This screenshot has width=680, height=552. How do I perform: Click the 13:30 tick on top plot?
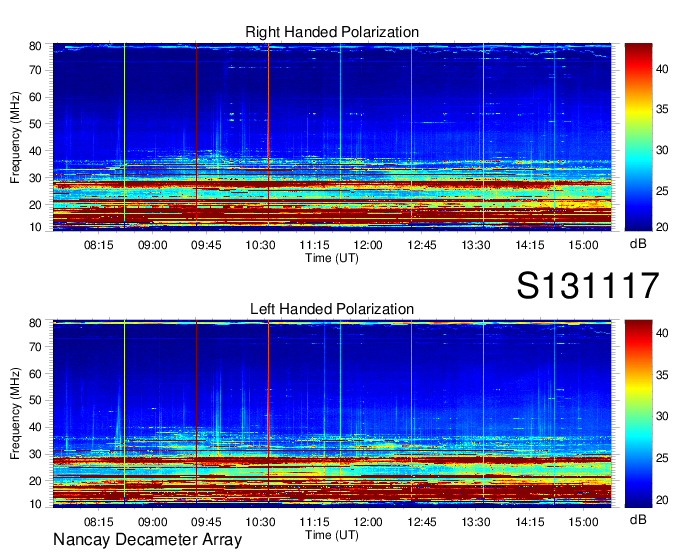[x=476, y=245]
